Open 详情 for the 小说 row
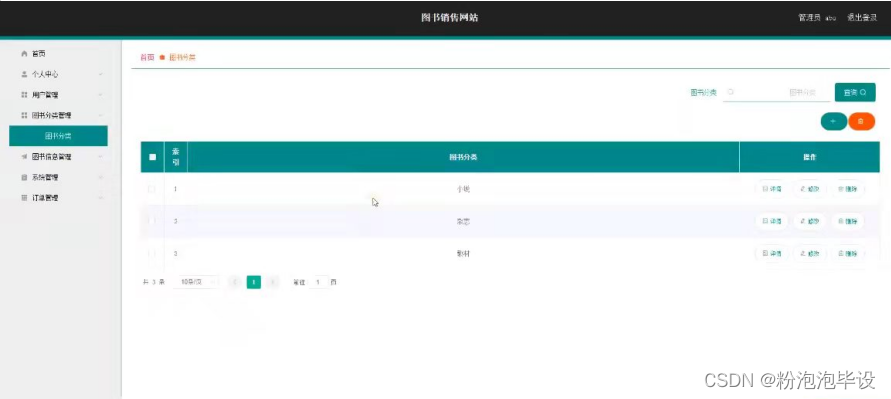 click(772, 189)
